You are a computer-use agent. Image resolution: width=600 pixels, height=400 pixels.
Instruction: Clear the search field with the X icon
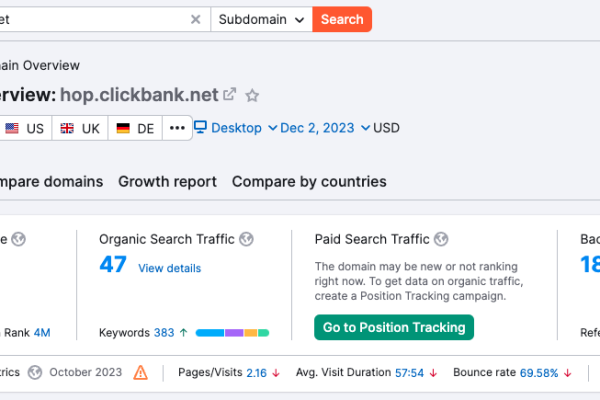click(x=196, y=19)
